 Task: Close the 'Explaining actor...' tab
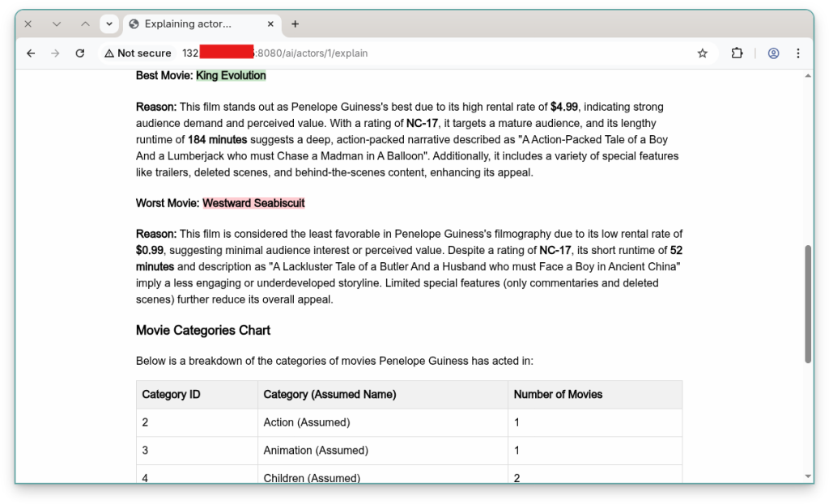tap(270, 24)
